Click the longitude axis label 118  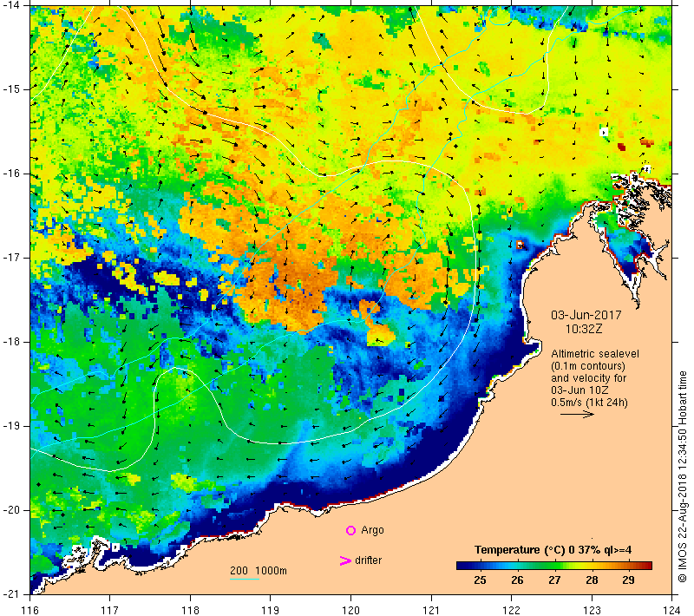pos(190,610)
